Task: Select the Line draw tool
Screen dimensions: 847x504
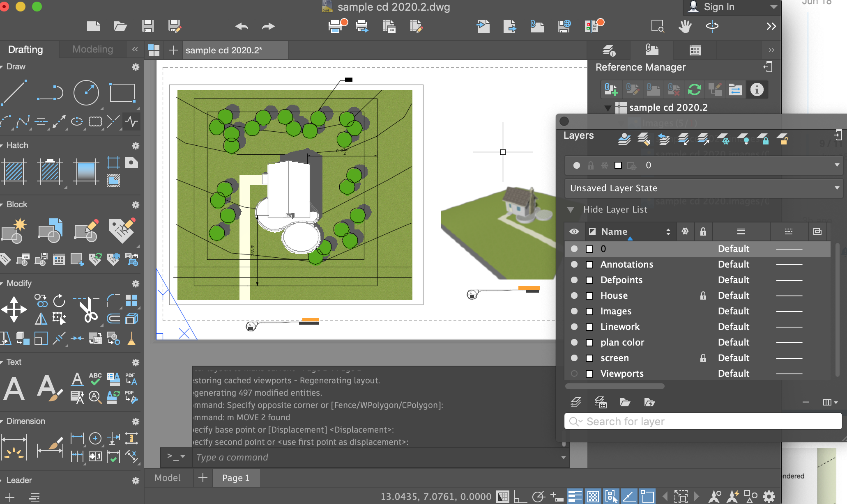Action: (14, 92)
